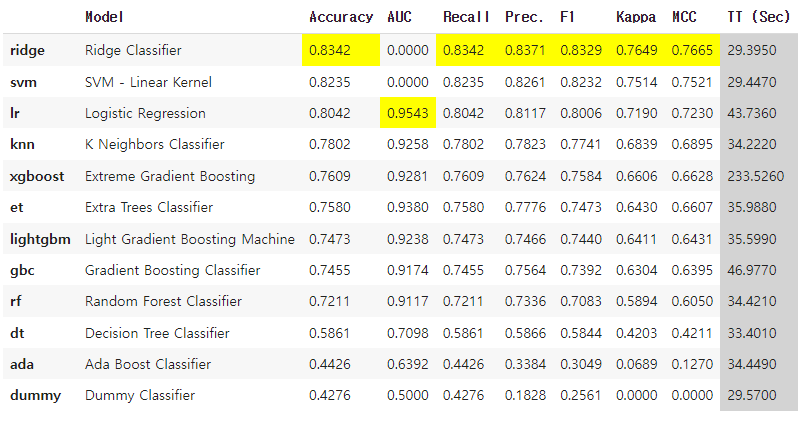
Task: Select Light Gradient Boosting Machine cell
Action: tap(189, 239)
